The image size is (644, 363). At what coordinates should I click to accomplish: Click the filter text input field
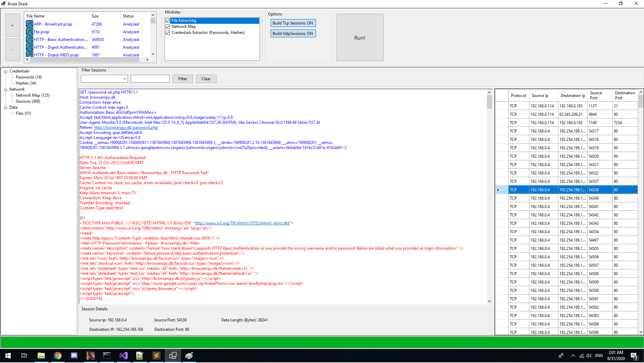point(150,79)
